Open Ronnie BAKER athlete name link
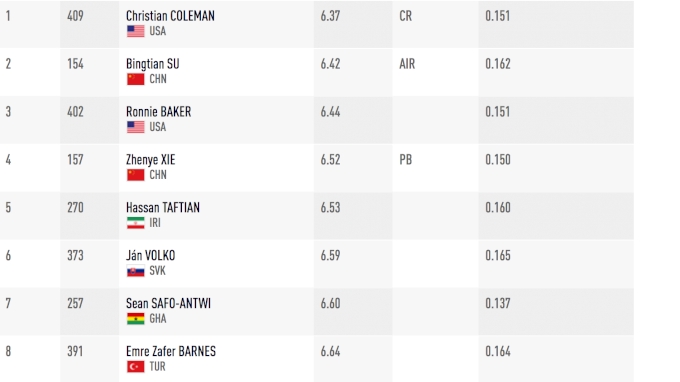The image size is (680, 382). pos(158,112)
